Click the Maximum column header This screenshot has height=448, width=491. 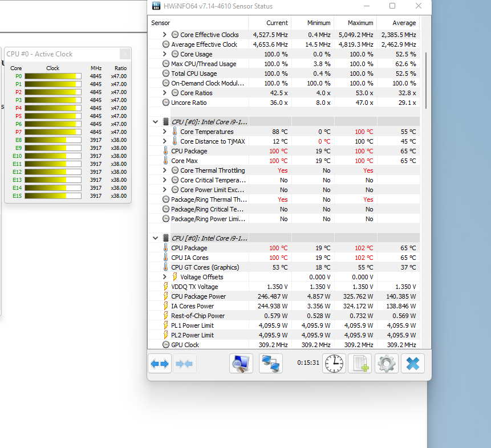pos(355,23)
